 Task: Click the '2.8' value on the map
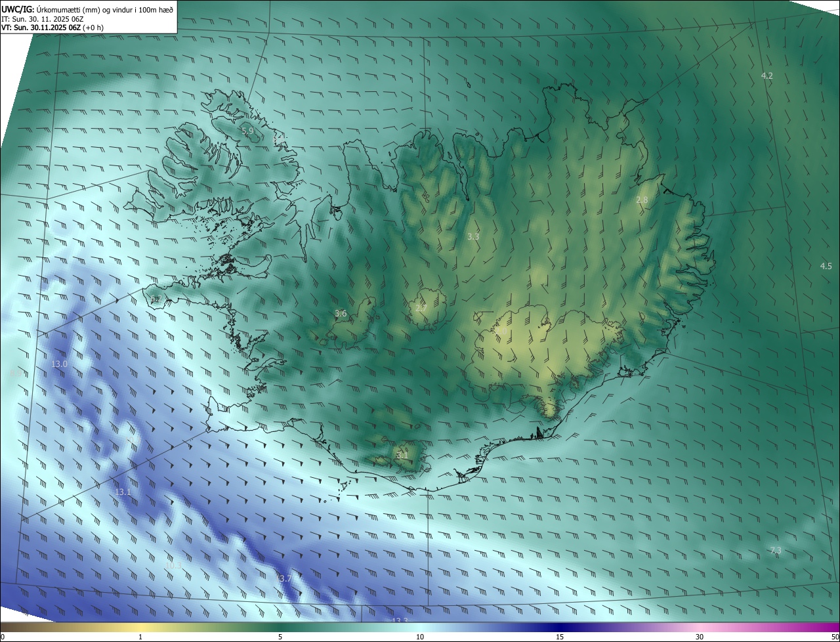pos(642,200)
